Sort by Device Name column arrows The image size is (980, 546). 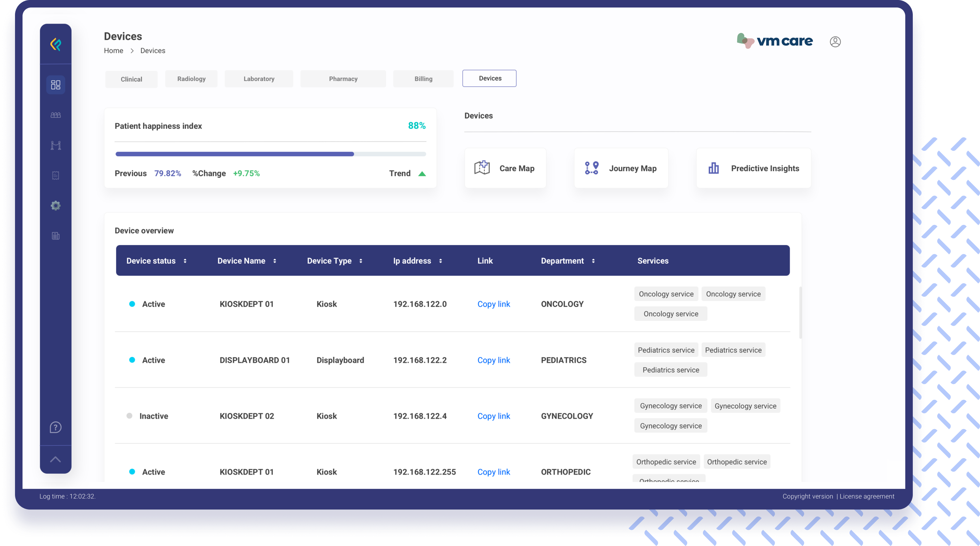tap(275, 261)
